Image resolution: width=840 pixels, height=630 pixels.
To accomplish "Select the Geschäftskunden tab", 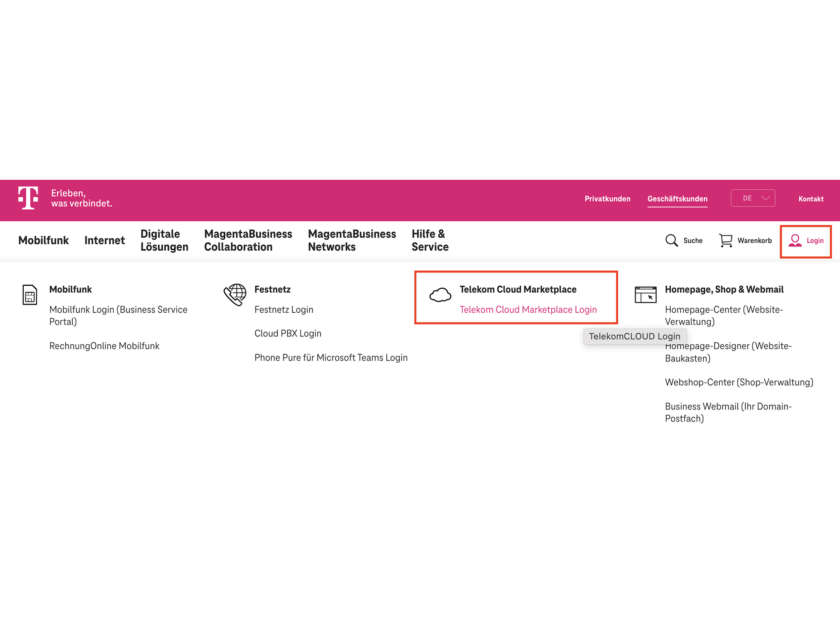I will [677, 199].
